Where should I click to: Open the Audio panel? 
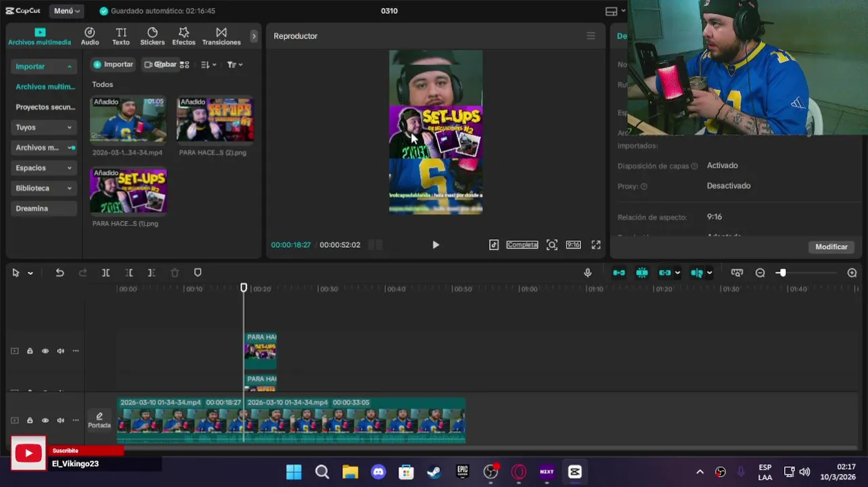pos(90,37)
